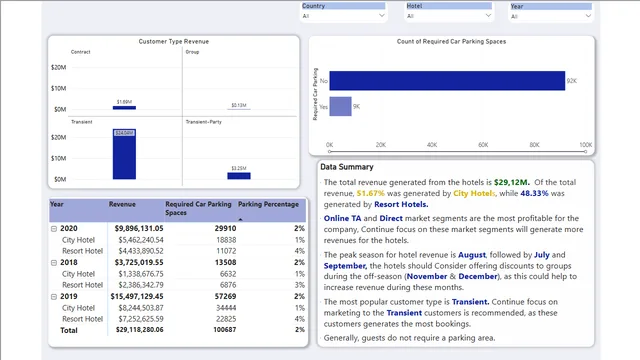This screenshot has width=640, height=360.
Task: Click the $1.69M Contract data label
Action: pyautogui.click(x=124, y=102)
